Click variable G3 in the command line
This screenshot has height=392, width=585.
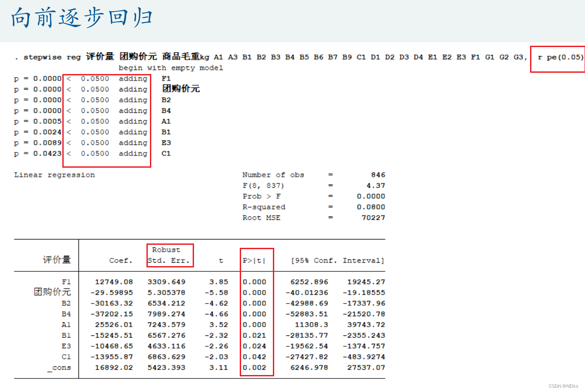coord(518,57)
